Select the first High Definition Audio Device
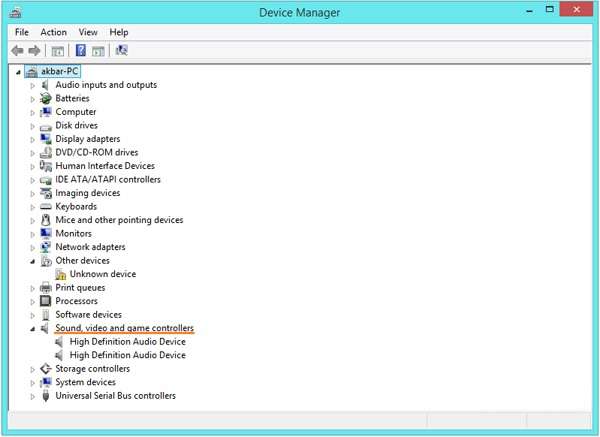 coord(127,342)
